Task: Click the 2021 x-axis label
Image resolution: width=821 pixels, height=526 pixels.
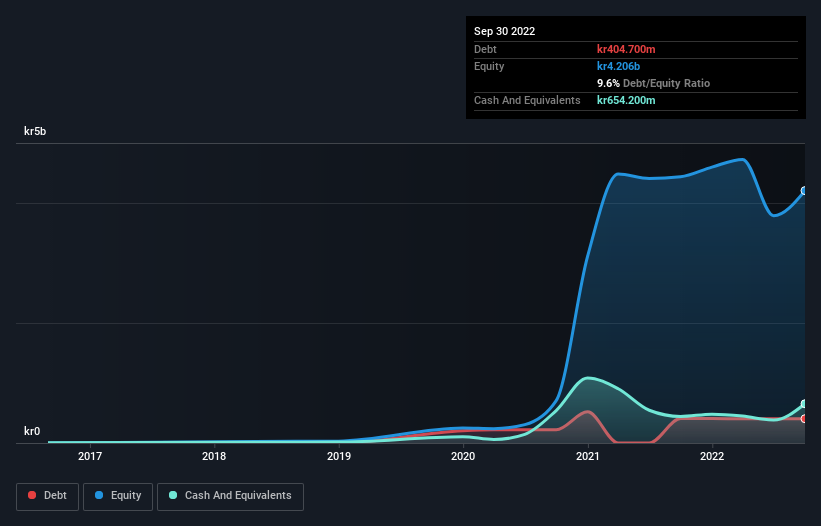Action: pyautogui.click(x=587, y=456)
